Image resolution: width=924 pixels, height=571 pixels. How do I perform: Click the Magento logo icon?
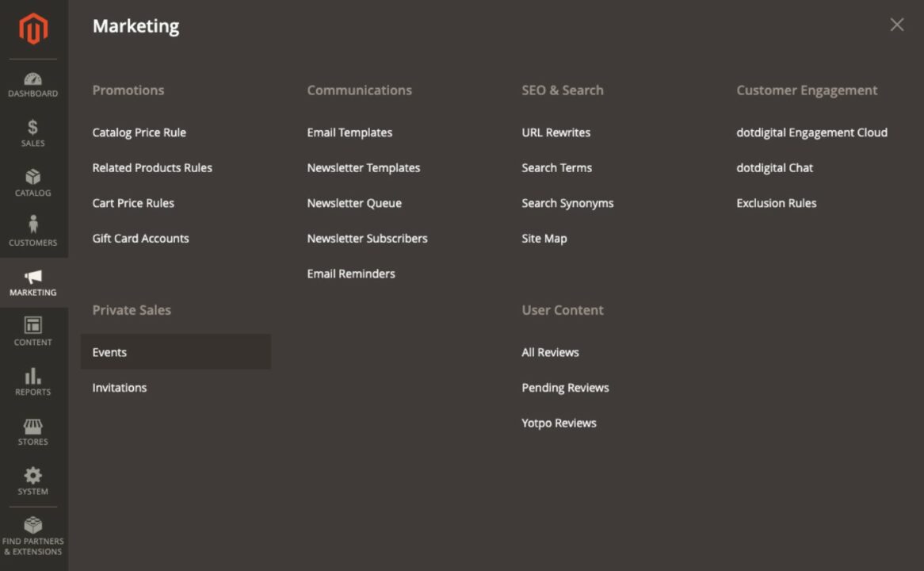coord(33,29)
